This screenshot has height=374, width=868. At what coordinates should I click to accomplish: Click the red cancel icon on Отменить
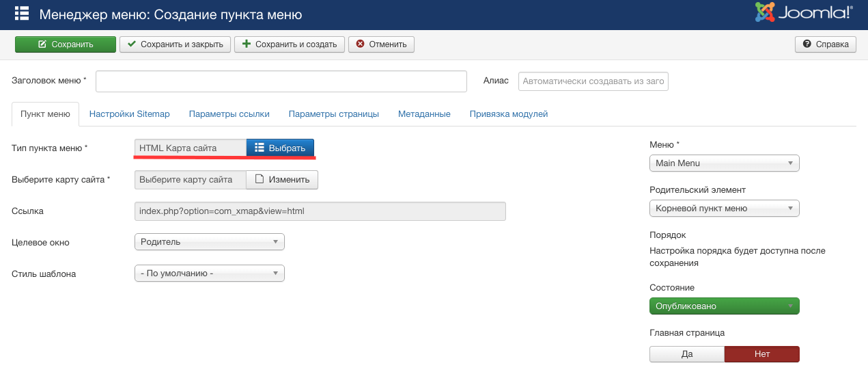(x=360, y=44)
